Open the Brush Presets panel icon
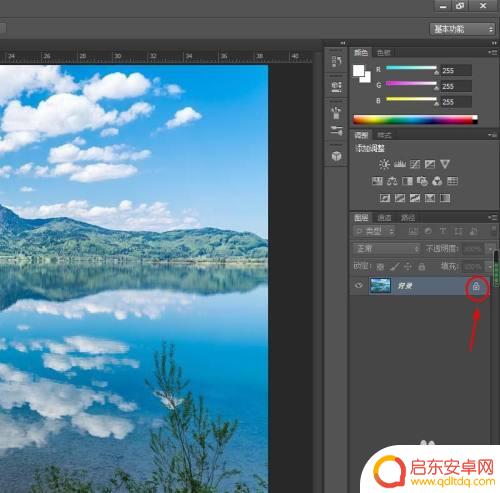Viewport: 500px width, 493px height. [336, 130]
